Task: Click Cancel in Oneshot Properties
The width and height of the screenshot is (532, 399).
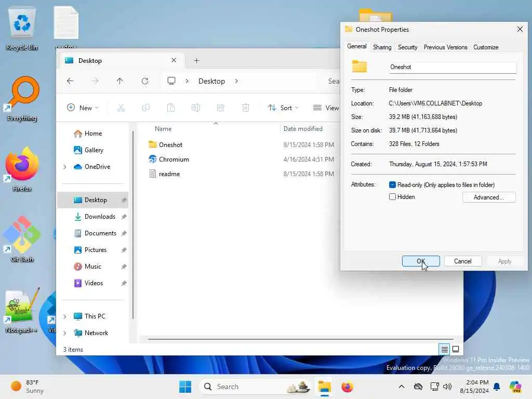Action: (x=463, y=261)
